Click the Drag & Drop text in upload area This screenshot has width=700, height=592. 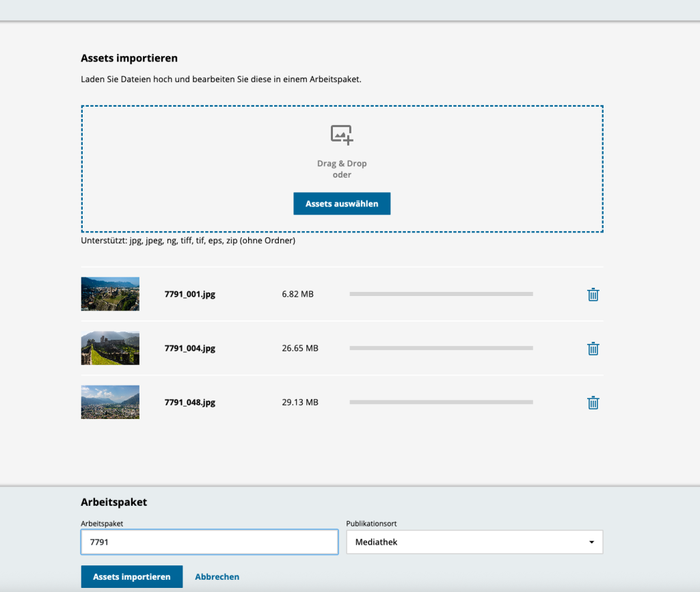point(342,164)
